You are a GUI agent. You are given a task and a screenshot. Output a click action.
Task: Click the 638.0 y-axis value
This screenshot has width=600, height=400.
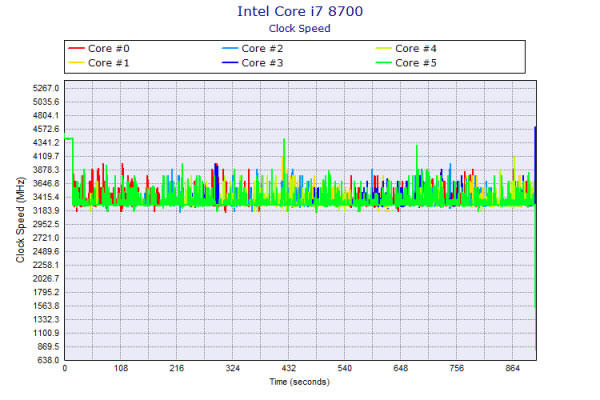[x=48, y=360]
